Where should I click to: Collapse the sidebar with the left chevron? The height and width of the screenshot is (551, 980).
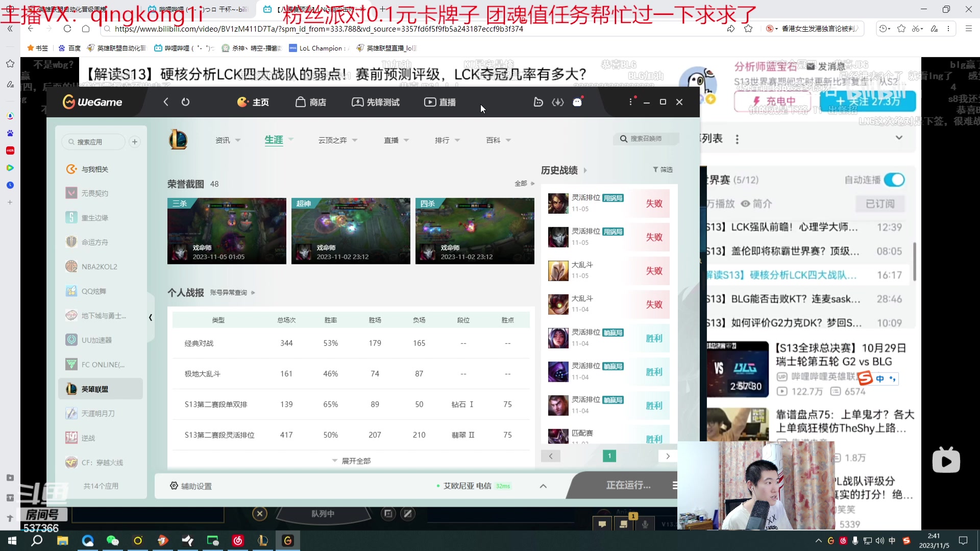pos(151,317)
